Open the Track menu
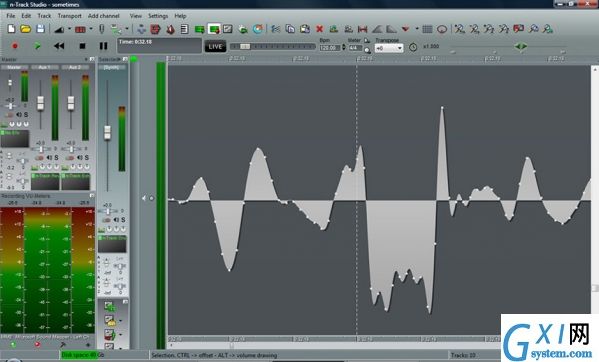This screenshot has width=599, height=362. point(44,16)
